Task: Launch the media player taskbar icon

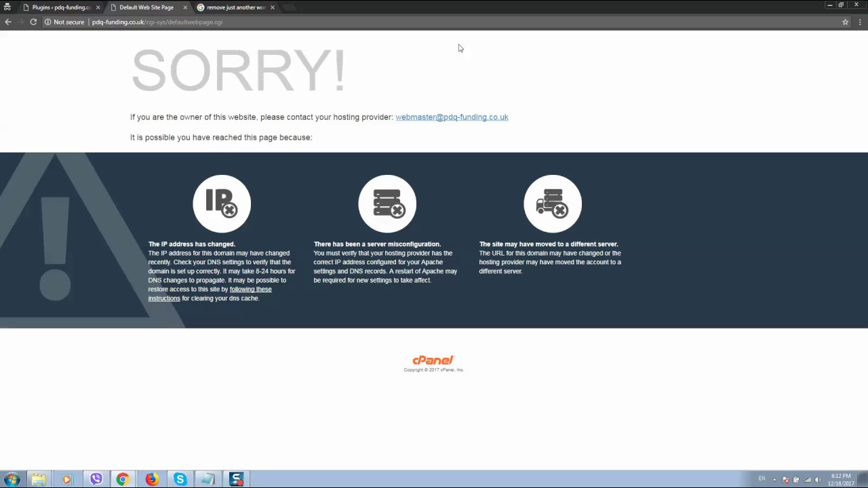Action: [x=66, y=479]
